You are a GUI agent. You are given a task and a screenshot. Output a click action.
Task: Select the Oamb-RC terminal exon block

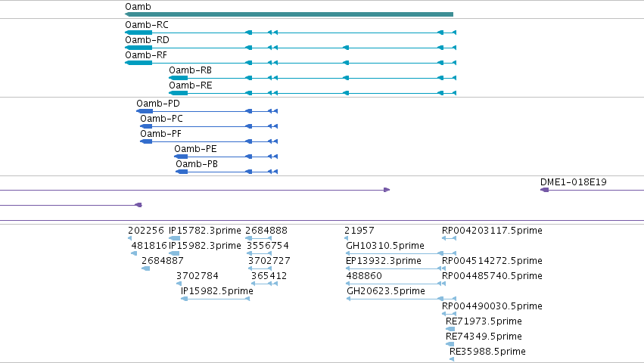[x=138, y=33]
